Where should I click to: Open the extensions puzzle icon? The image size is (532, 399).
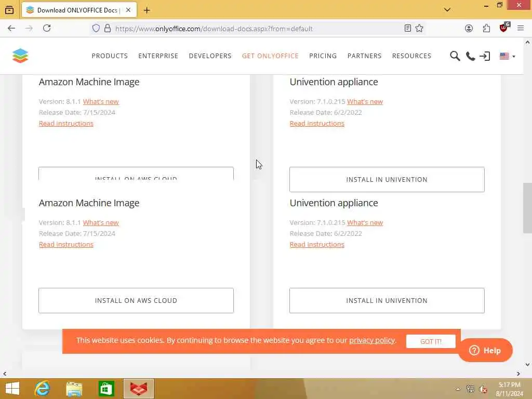486,28
